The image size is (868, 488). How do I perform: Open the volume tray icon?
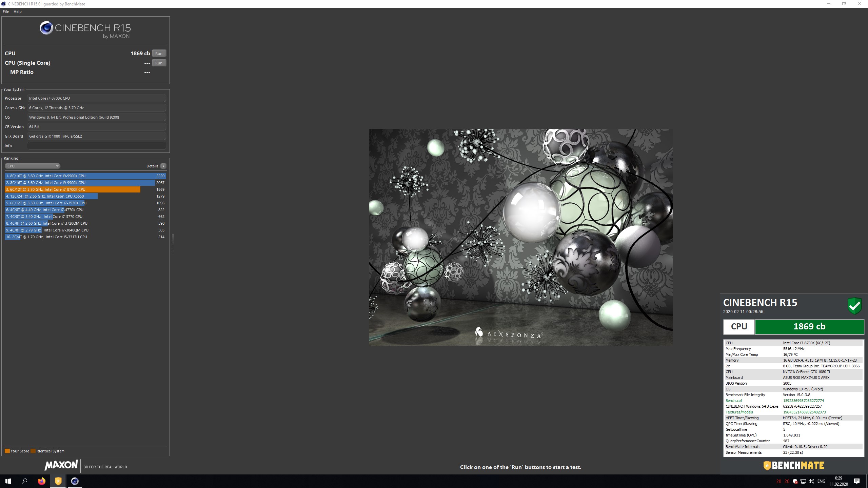tap(811, 481)
